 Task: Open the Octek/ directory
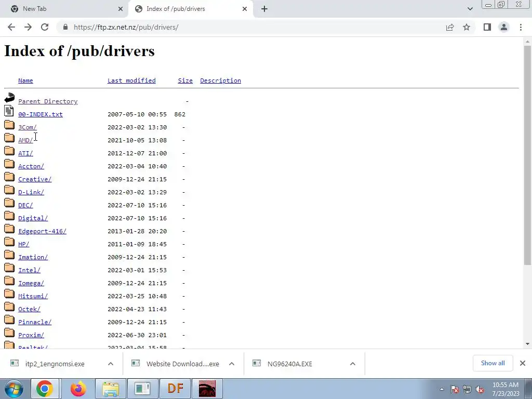pyautogui.click(x=29, y=309)
